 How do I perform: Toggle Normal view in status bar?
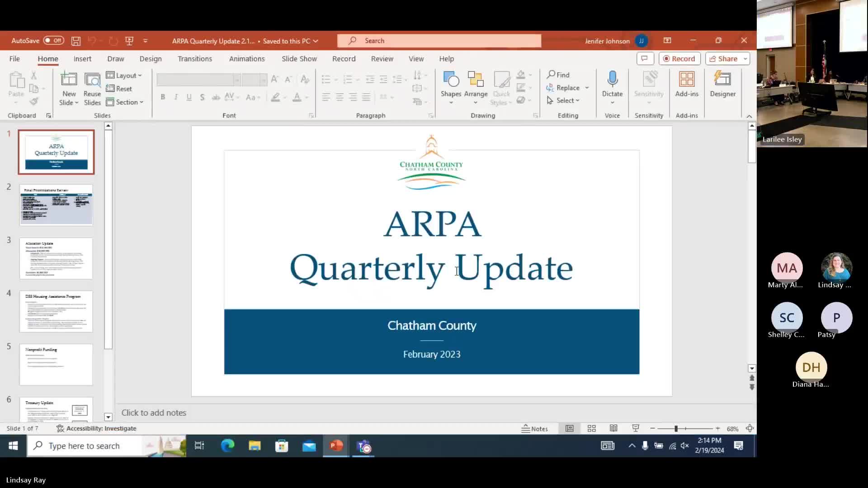pos(569,428)
